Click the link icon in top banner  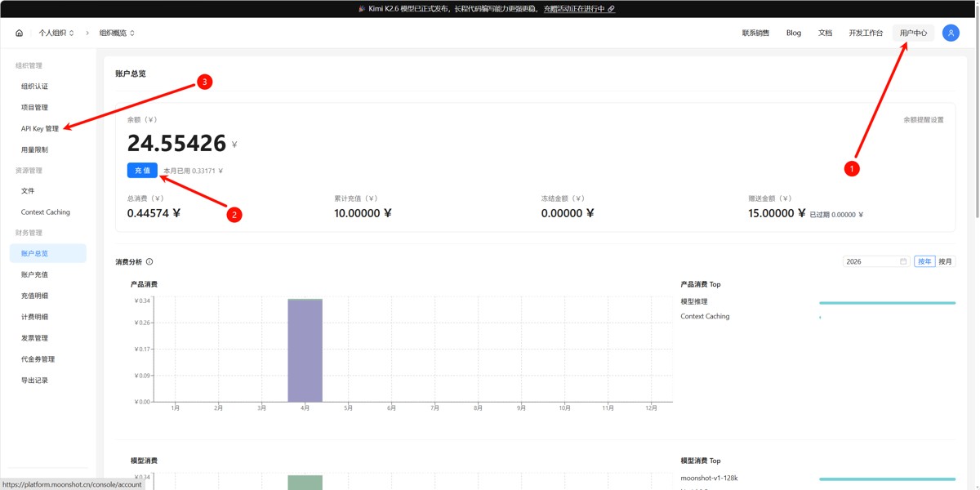point(612,9)
